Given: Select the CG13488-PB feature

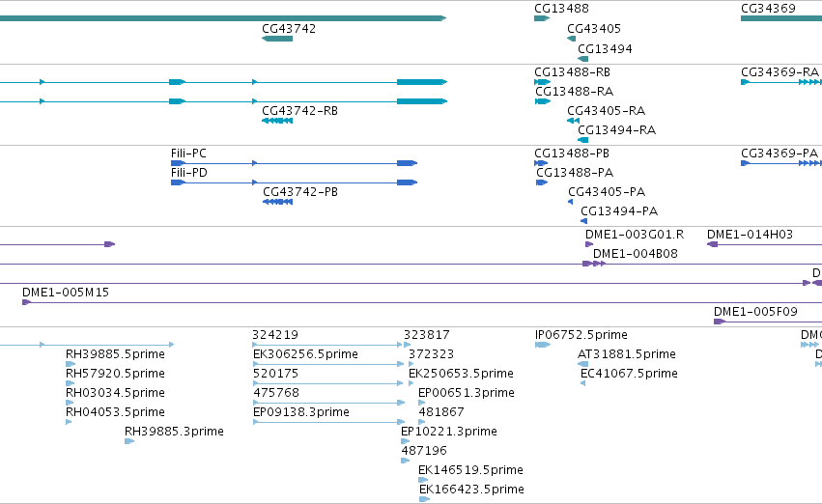Looking at the screenshot, I should (572, 154).
